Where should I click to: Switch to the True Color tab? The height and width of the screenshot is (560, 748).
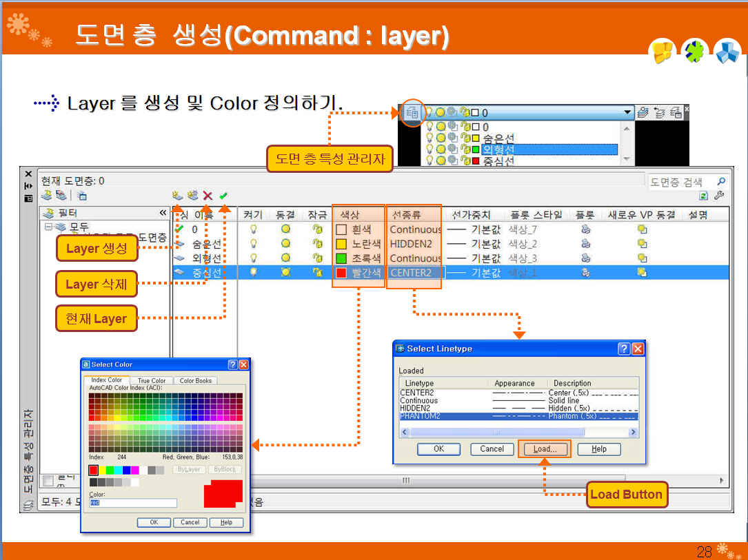tap(152, 380)
